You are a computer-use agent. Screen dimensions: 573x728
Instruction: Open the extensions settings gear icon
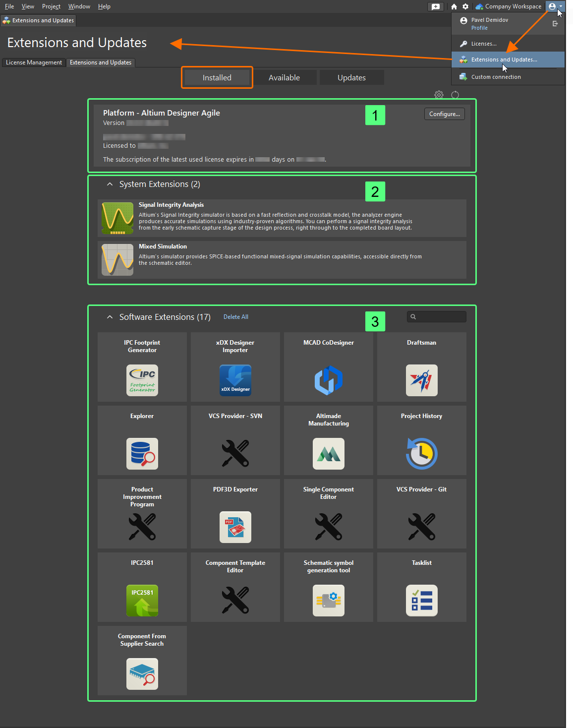[x=438, y=95]
